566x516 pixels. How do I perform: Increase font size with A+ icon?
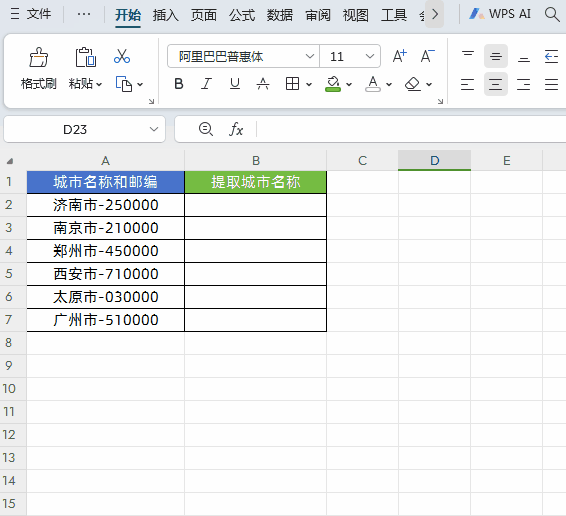(400, 56)
